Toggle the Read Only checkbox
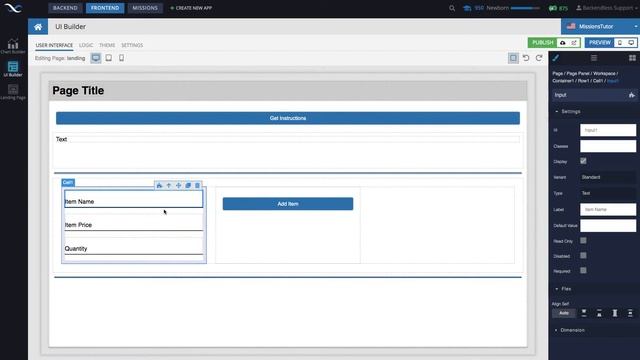This screenshot has width=640, height=360. [583, 240]
